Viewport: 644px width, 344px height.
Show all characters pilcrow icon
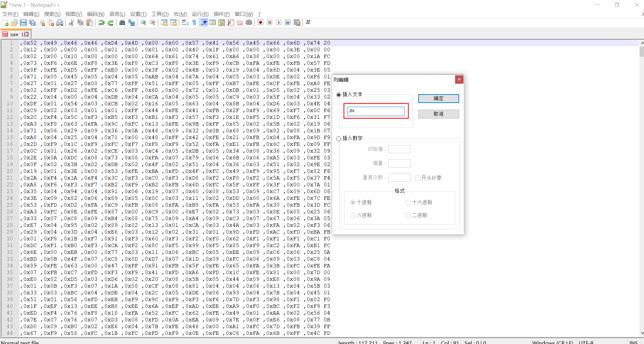click(x=194, y=23)
